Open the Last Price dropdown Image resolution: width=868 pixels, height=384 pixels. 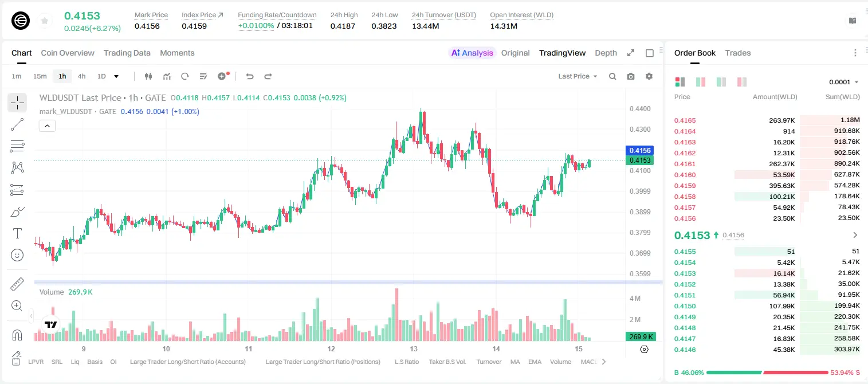point(578,76)
